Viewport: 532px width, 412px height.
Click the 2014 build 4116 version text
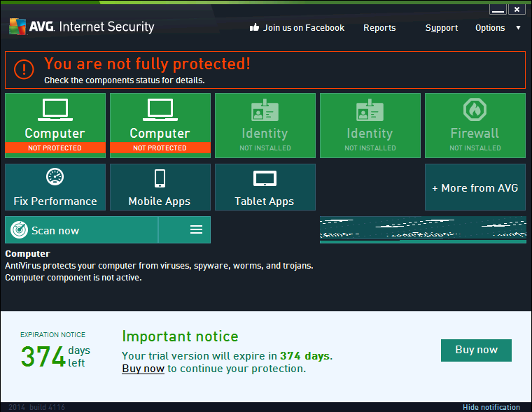coord(36,407)
